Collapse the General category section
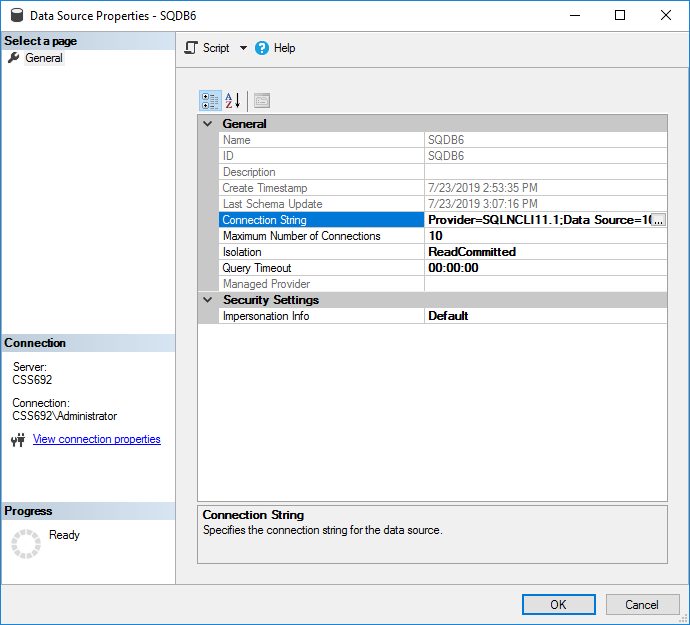The image size is (690, 625). click(208, 124)
